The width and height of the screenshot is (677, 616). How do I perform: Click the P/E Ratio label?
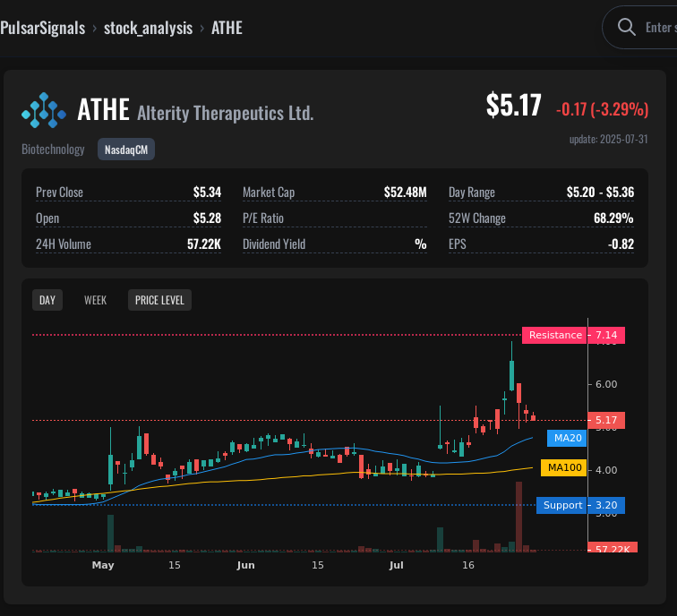pos(263,218)
